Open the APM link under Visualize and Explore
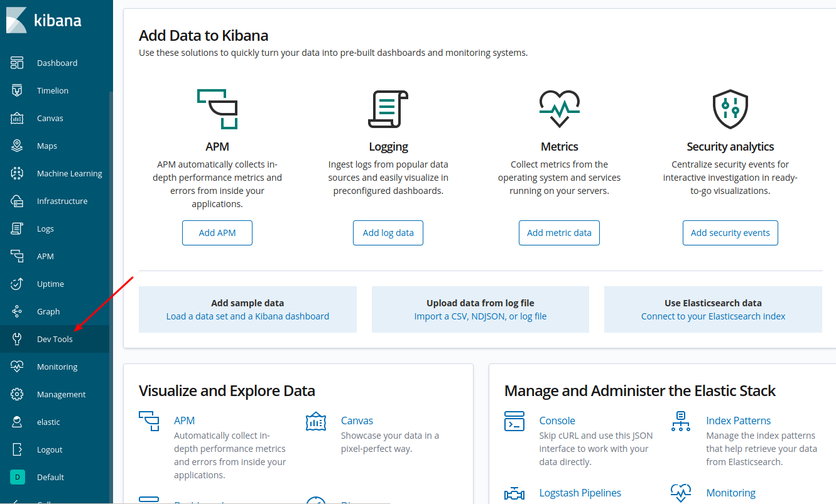 point(185,421)
